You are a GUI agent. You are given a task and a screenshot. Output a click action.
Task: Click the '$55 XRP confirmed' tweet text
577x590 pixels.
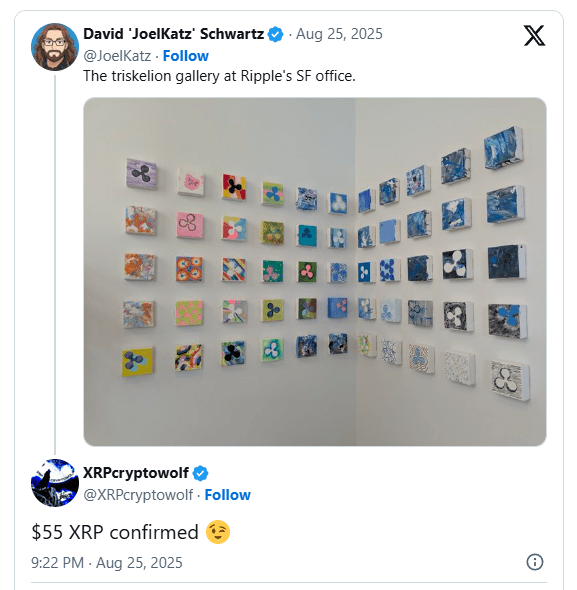point(115,532)
